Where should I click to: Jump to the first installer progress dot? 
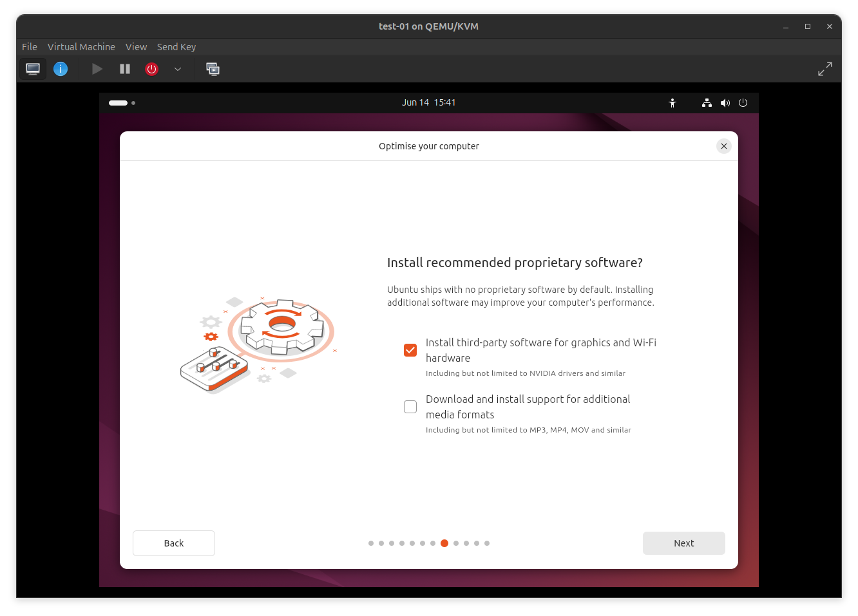pyautogui.click(x=371, y=543)
